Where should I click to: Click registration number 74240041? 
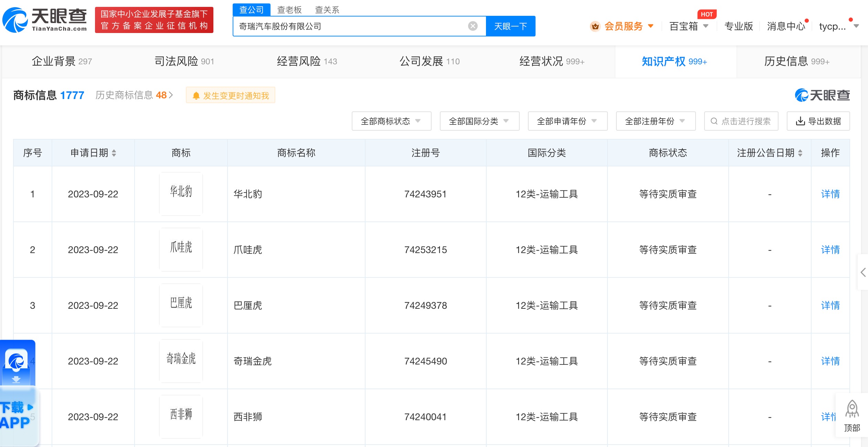click(425, 417)
